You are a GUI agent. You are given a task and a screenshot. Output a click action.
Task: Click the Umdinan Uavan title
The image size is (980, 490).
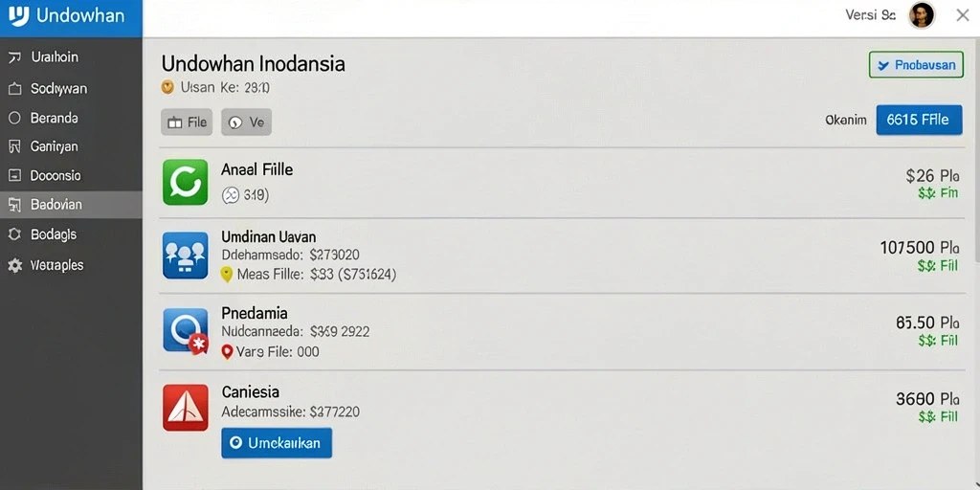click(269, 237)
